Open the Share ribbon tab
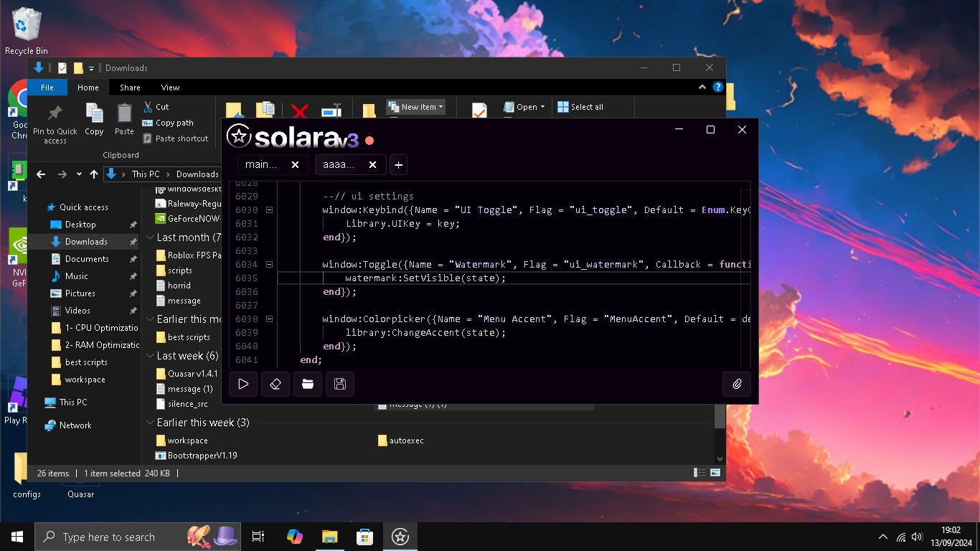Image resolution: width=980 pixels, height=551 pixels. [x=130, y=88]
